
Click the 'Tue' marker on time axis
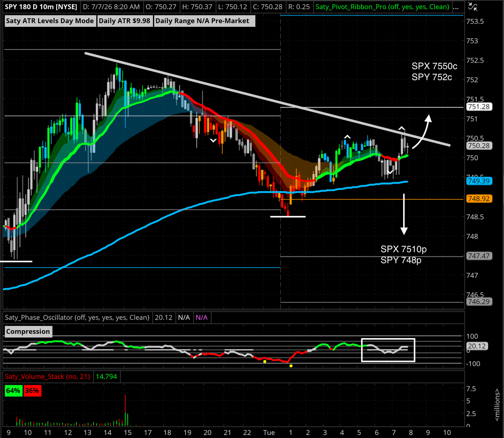click(269, 433)
